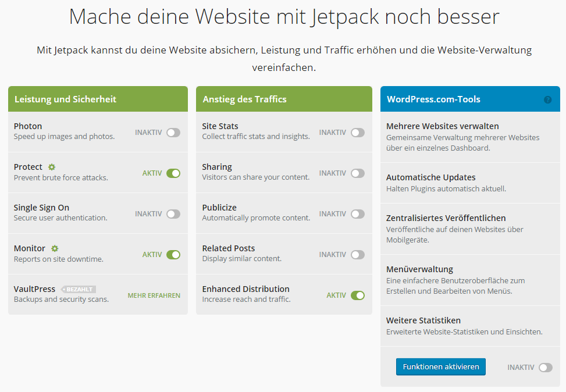This screenshot has height=392, width=566.
Task: Click 'Halten Plugins automatisch aktuell.' text
Action: 446,189
